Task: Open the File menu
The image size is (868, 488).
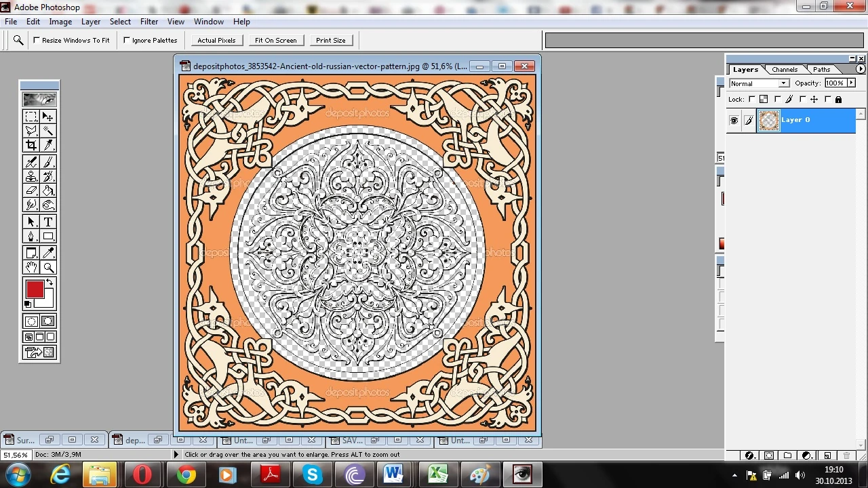Action: click(x=11, y=22)
